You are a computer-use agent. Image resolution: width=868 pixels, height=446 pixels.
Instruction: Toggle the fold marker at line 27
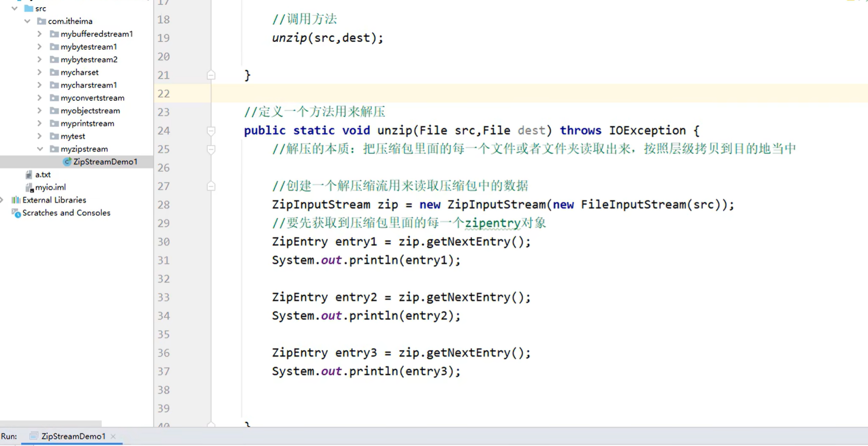pos(211,186)
